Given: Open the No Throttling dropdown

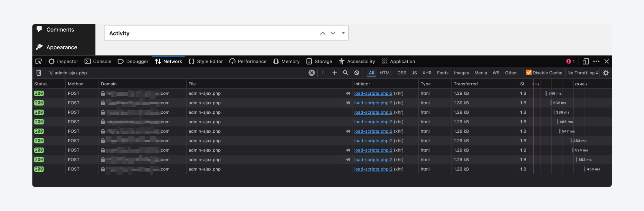Looking at the screenshot, I should [582, 73].
